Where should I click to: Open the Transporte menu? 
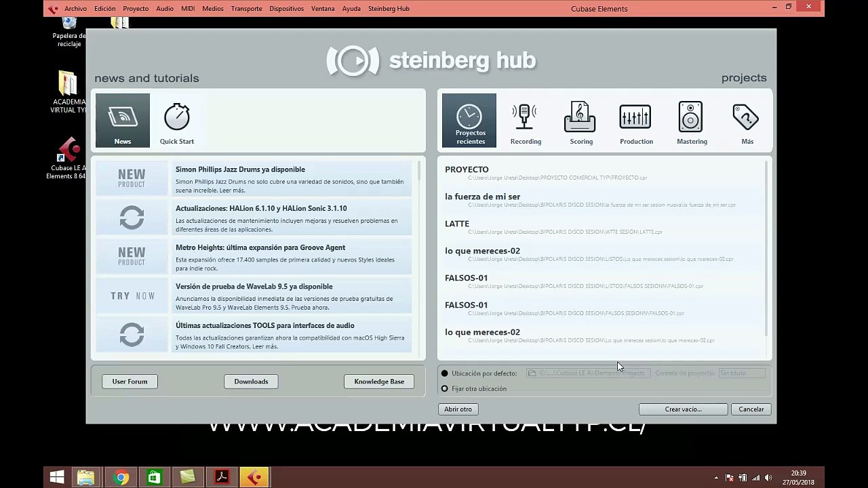pyautogui.click(x=247, y=9)
